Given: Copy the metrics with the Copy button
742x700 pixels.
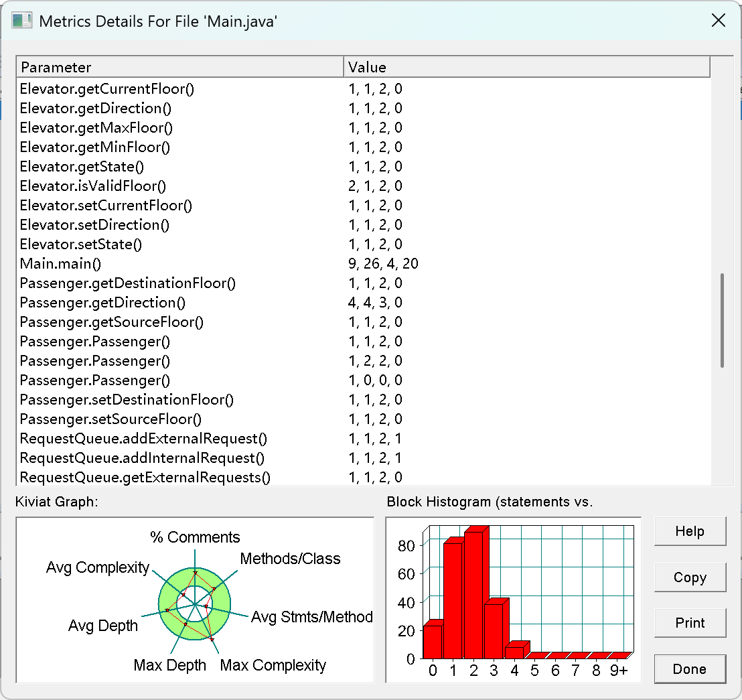Looking at the screenshot, I should (690, 577).
